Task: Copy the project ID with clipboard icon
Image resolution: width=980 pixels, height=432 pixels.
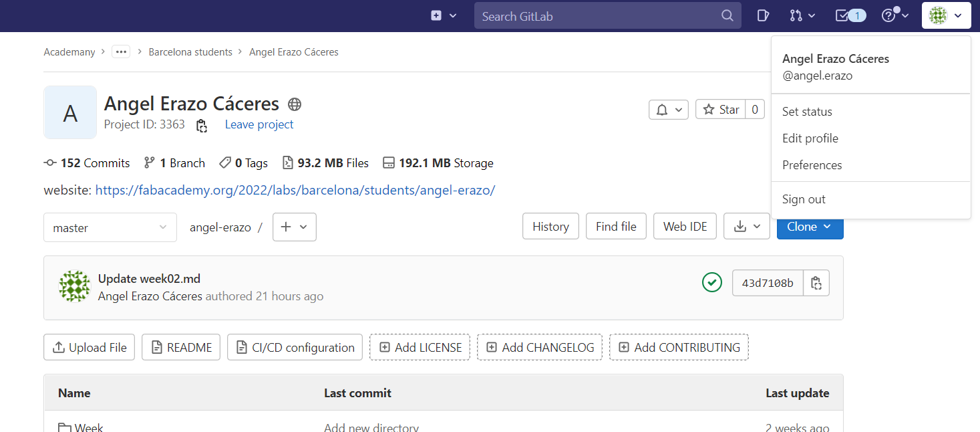Action: (x=201, y=125)
